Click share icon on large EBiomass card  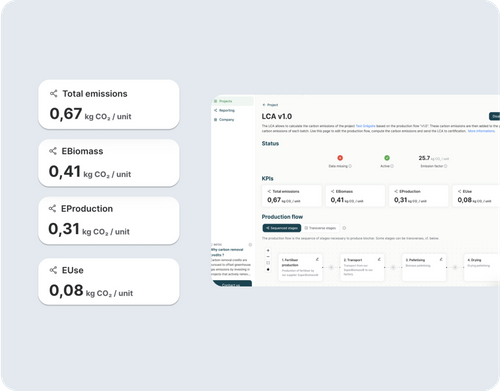[53, 151]
